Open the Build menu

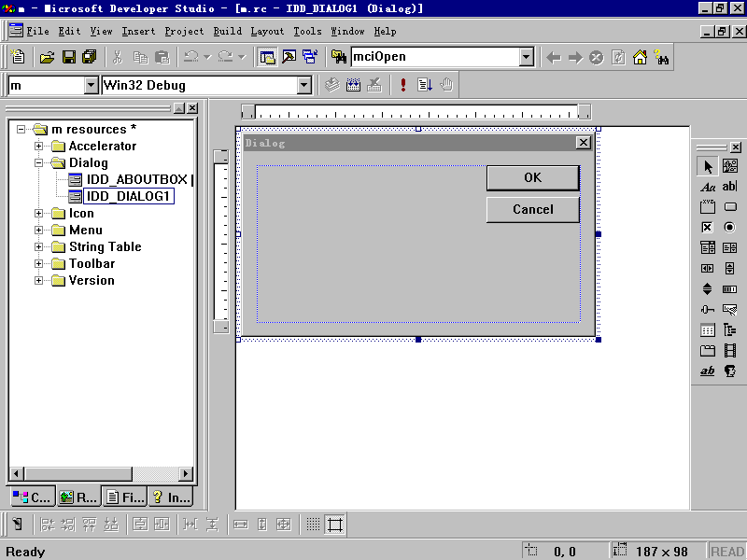pyautogui.click(x=227, y=32)
